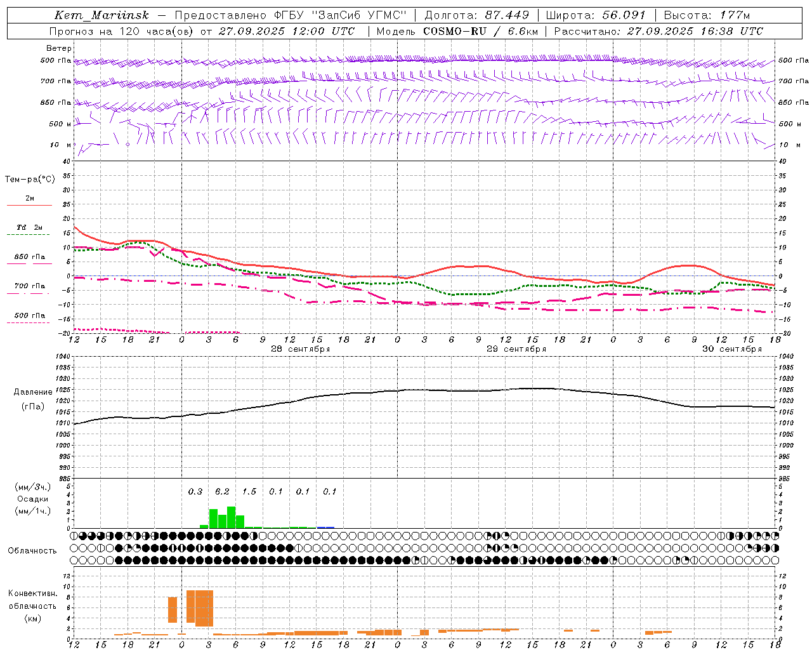Click the "500 гПа" label in the temperature legend
The width and height of the screenshot is (812, 650).
30,315
